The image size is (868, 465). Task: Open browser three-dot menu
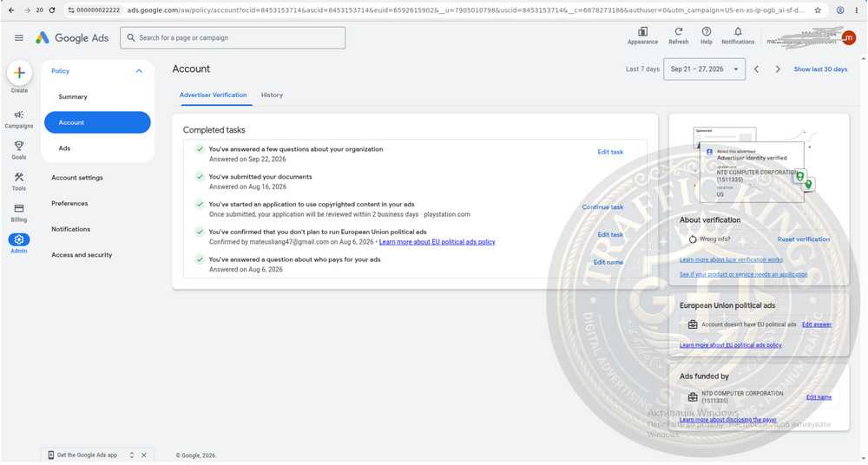tap(857, 10)
